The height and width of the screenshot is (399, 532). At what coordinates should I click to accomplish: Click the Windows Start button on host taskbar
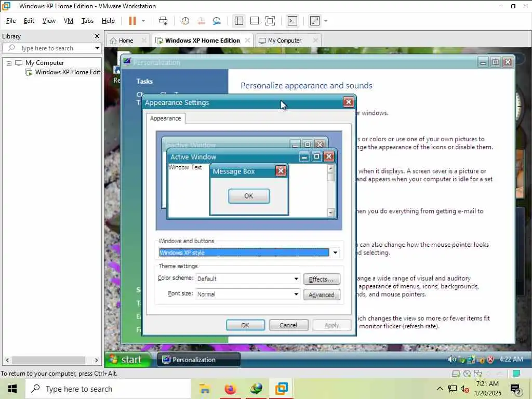(12, 389)
